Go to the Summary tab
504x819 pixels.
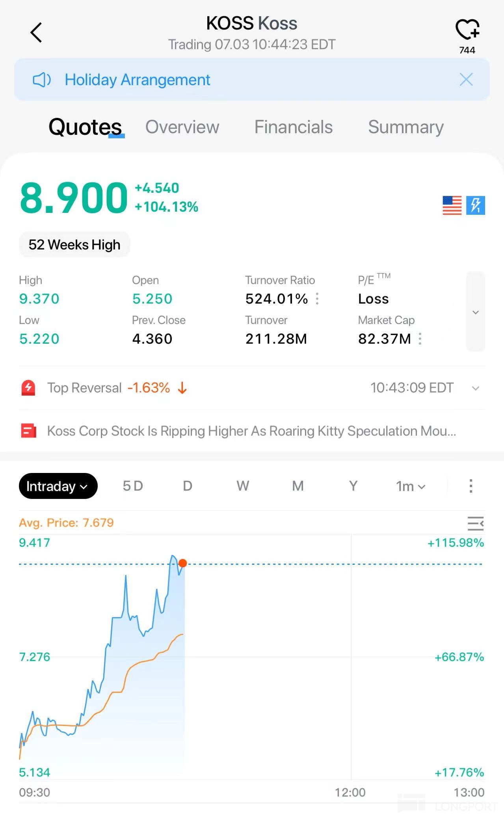pos(406,127)
